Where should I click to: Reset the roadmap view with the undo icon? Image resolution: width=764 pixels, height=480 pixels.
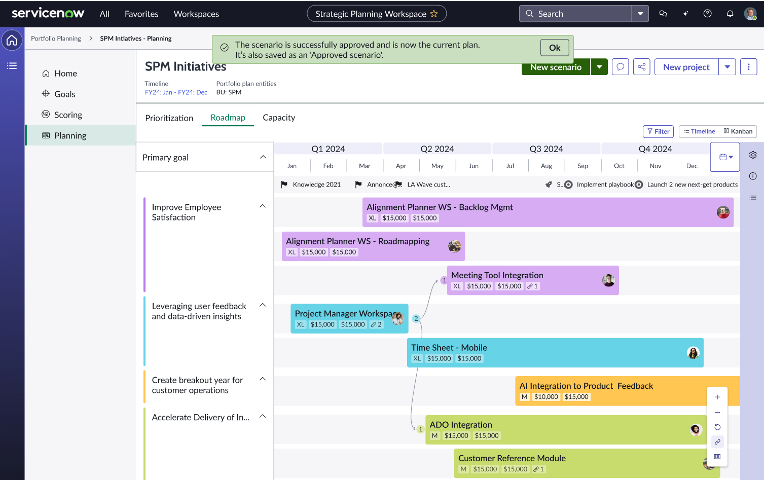(717, 427)
